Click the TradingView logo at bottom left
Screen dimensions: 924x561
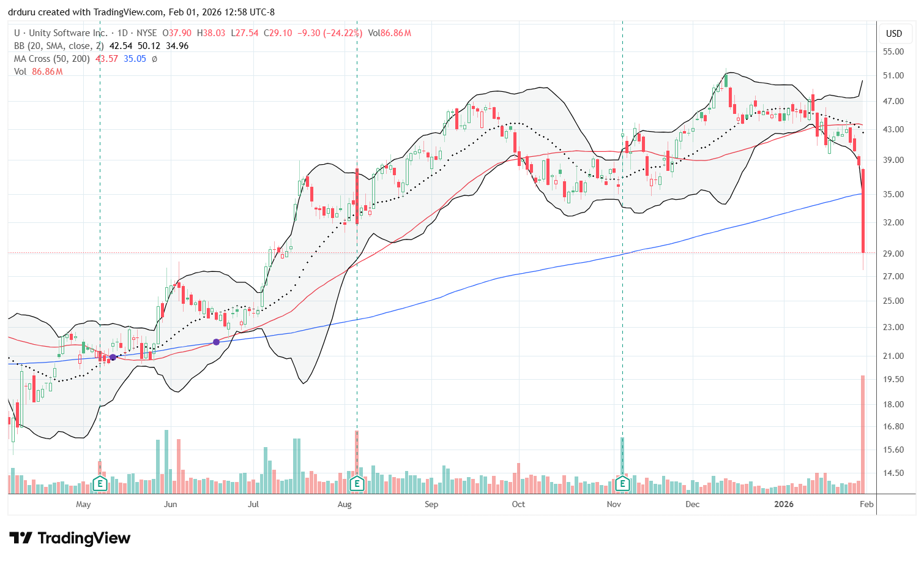tap(70, 538)
